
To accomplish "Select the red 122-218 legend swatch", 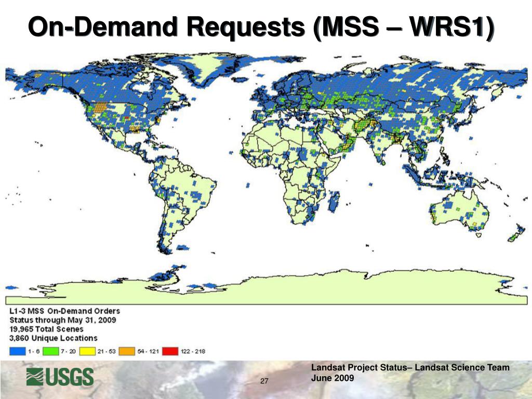I will pyautogui.click(x=170, y=351).
